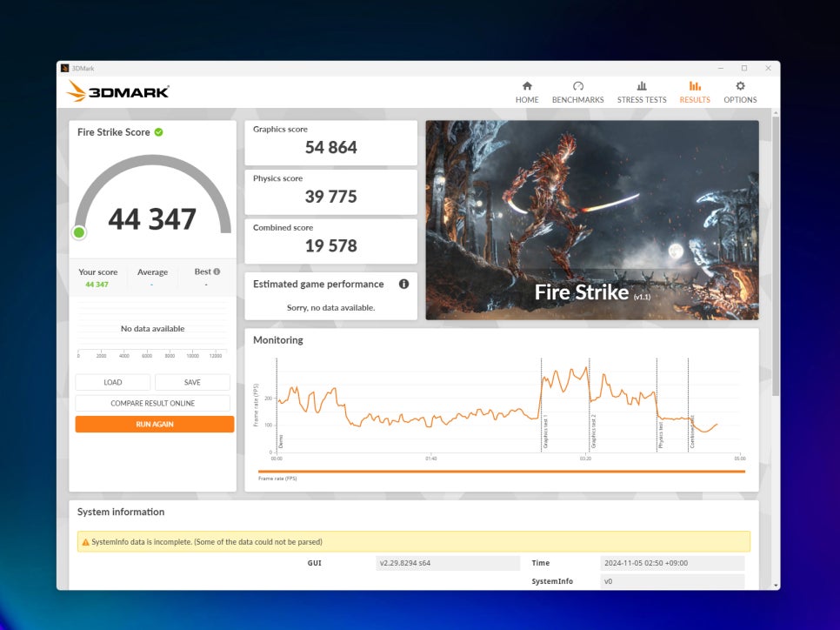Click COMPARE RESULT ONLINE button
This screenshot has width=840, height=630.
pos(153,403)
